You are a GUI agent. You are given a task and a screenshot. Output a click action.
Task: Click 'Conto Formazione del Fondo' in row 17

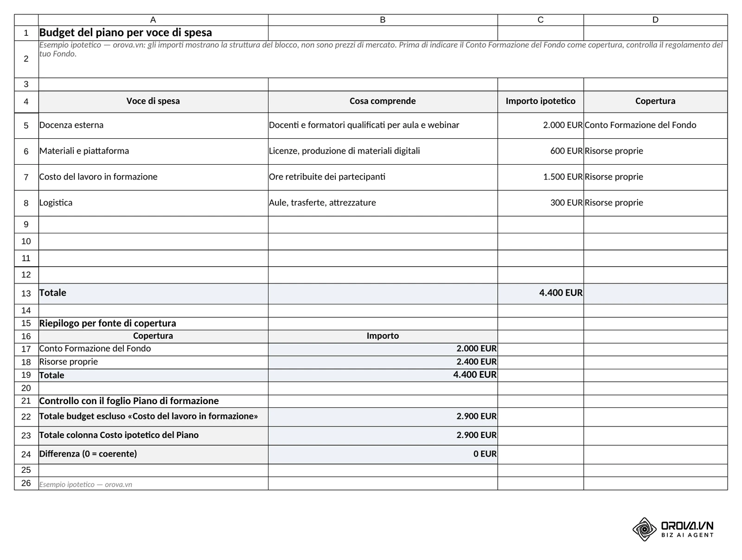pyautogui.click(x=95, y=348)
